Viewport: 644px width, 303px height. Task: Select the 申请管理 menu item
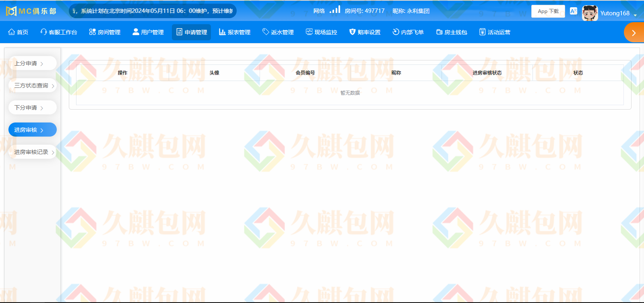pos(191,32)
